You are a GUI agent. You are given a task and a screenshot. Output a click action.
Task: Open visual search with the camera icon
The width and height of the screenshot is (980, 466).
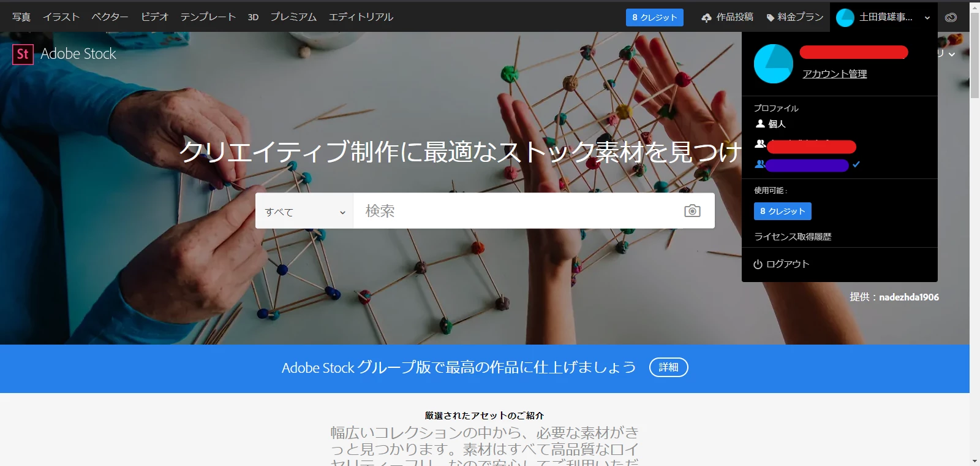tap(692, 211)
